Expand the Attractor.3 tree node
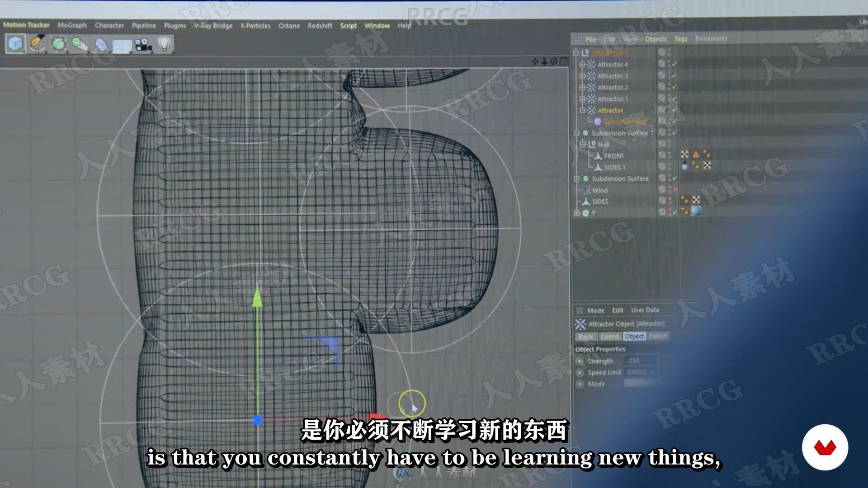Image resolution: width=868 pixels, height=488 pixels. [x=582, y=76]
